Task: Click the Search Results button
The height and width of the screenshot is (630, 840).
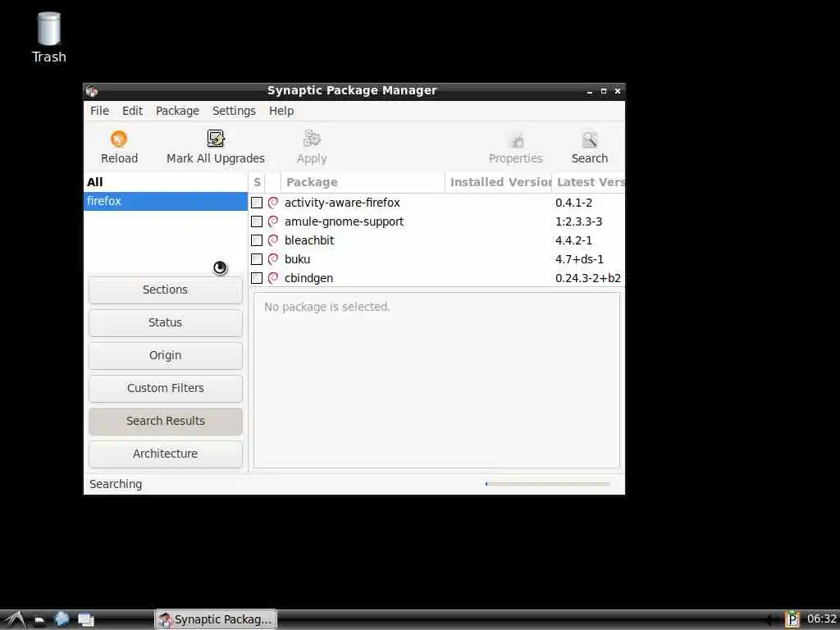Action: point(166,421)
